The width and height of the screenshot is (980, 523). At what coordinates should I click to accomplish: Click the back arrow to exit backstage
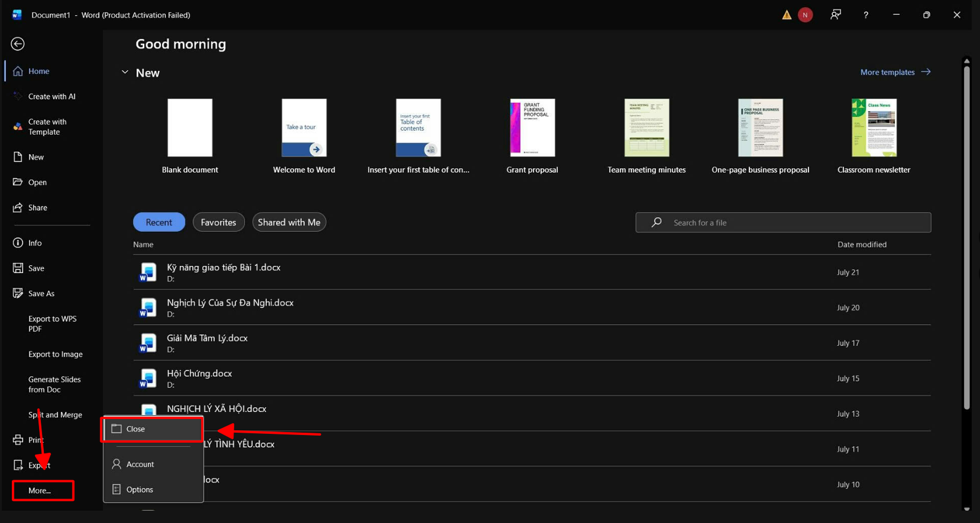click(x=18, y=44)
